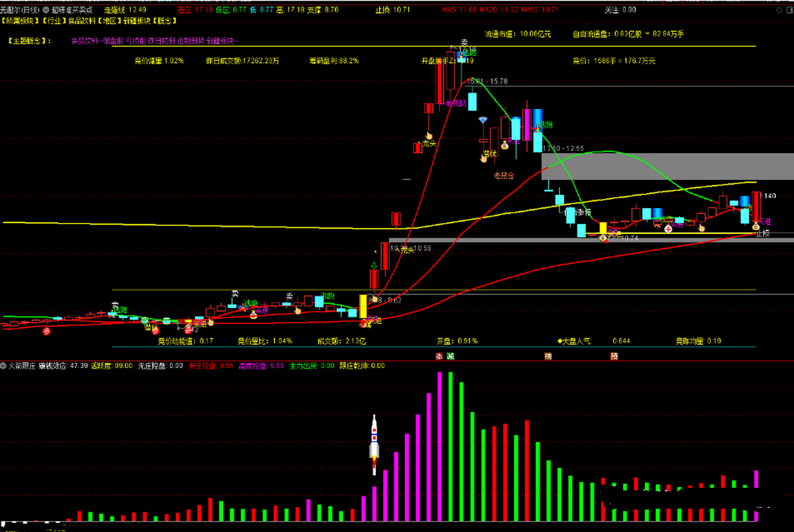Viewport: 794px width, 532px height.
Task: Toggle the side panel icon at top right
Action: pyautogui.click(x=789, y=10)
